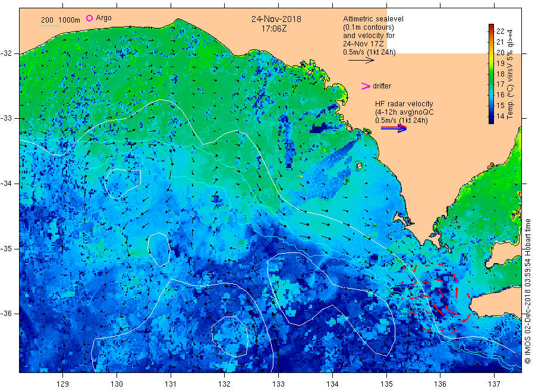The width and height of the screenshot is (535, 392).
Task: Click the longitude label '137'
Action: (x=494, y=384)
